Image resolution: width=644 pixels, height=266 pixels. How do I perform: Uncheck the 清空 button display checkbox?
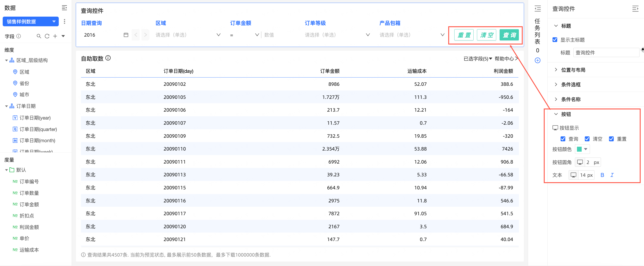click(587, 139)
